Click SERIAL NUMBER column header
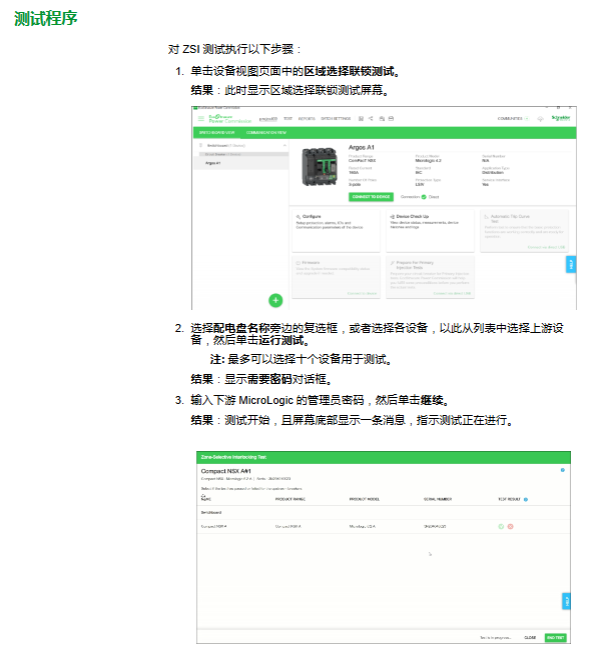This screenshot has height=666, width=609. [437, 500]
